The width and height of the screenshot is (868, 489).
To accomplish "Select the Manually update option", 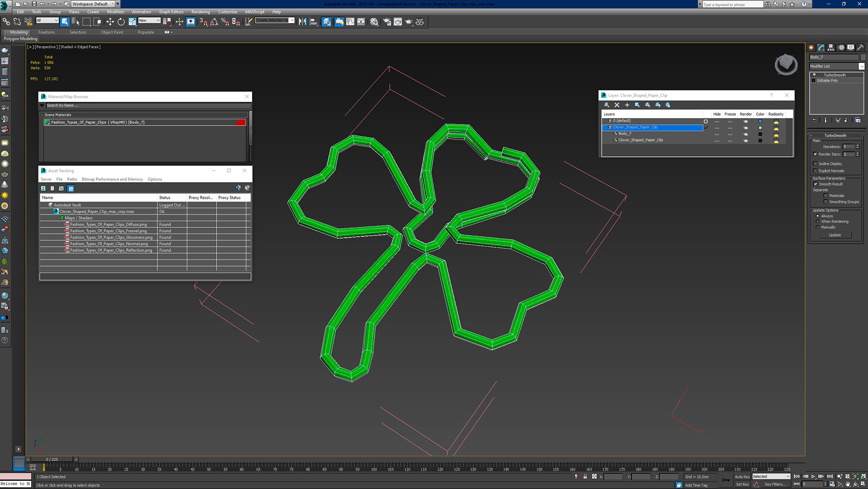I will [817, 227].
